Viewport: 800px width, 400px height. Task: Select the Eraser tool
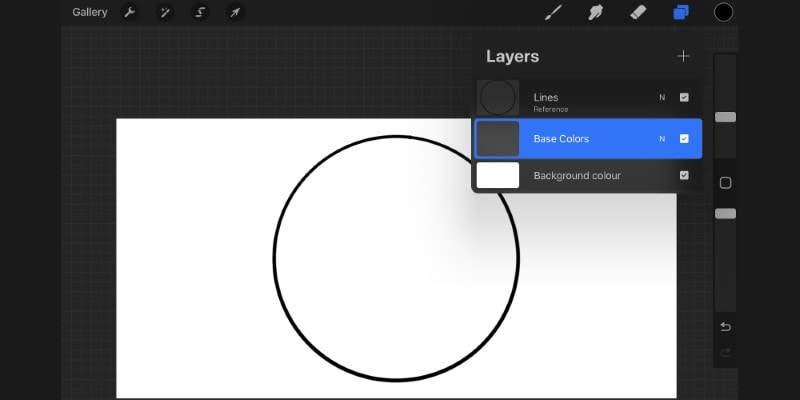[638, 12]
